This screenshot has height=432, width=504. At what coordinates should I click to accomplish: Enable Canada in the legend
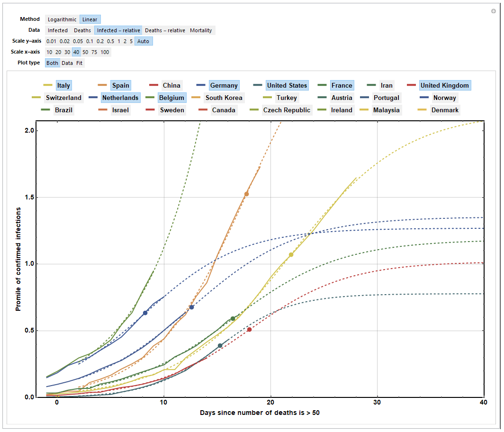click(x=224, y=110)
